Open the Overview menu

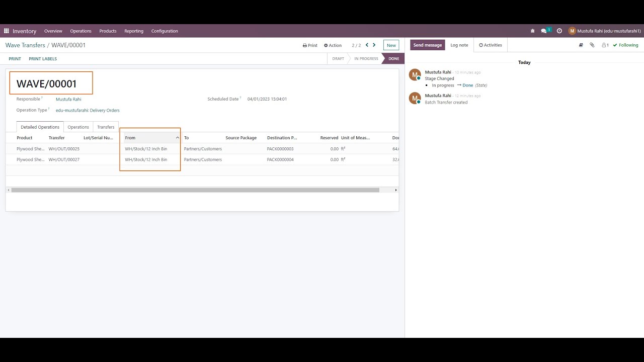click(x=53, y=31)
